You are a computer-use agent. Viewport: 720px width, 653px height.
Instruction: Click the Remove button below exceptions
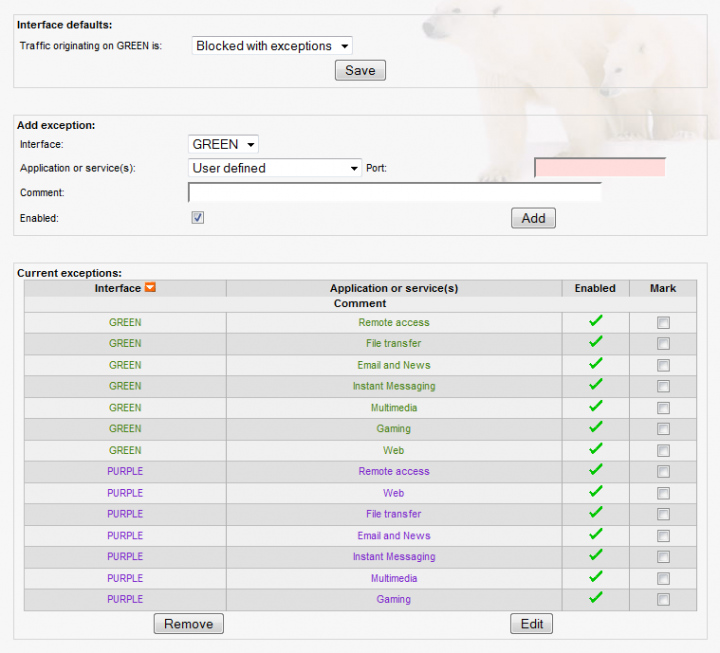pyautogui.click(x=188, y=624)
